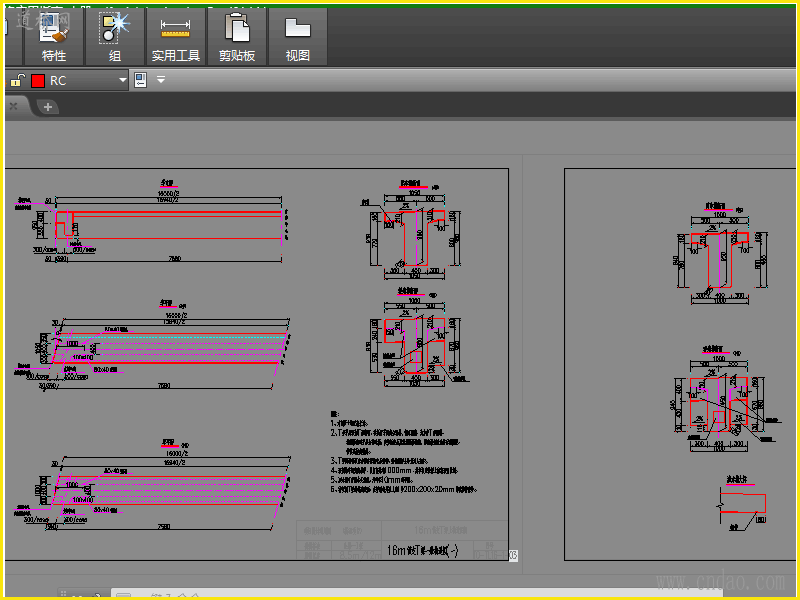The width and height of the screenshot is (800, 600).
Task: Click the 实用工具 panel label
Action: pyautogui.click(x=175, y=56)
